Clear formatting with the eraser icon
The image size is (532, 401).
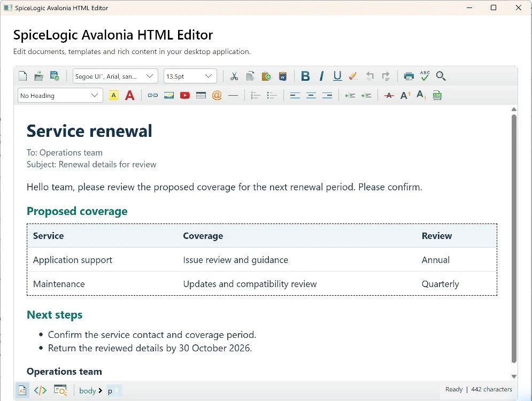(353, 76)
